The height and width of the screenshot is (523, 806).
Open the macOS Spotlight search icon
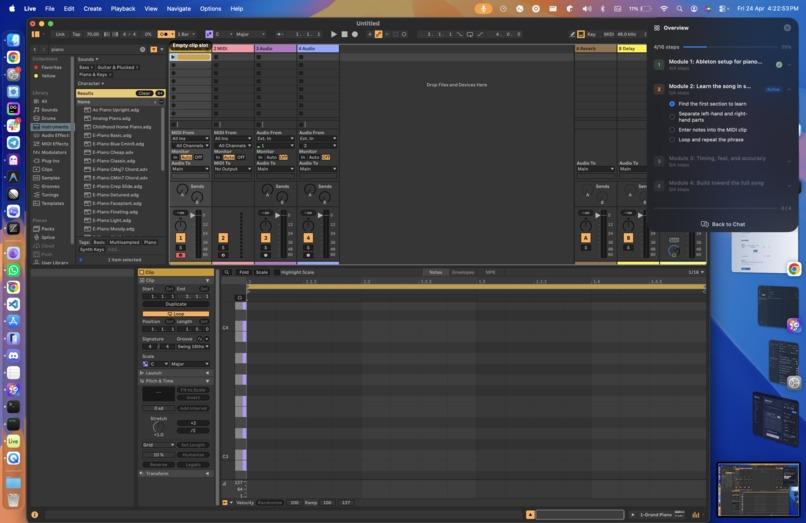[680, 9]
